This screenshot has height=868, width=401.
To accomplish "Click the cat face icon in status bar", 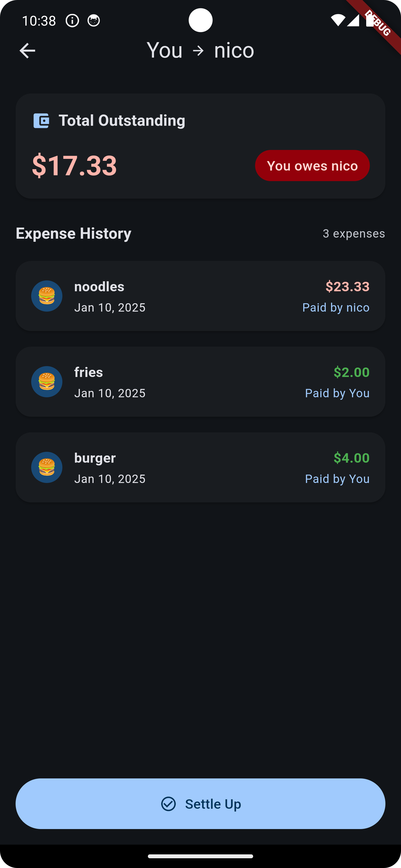I will pos(93,21).
